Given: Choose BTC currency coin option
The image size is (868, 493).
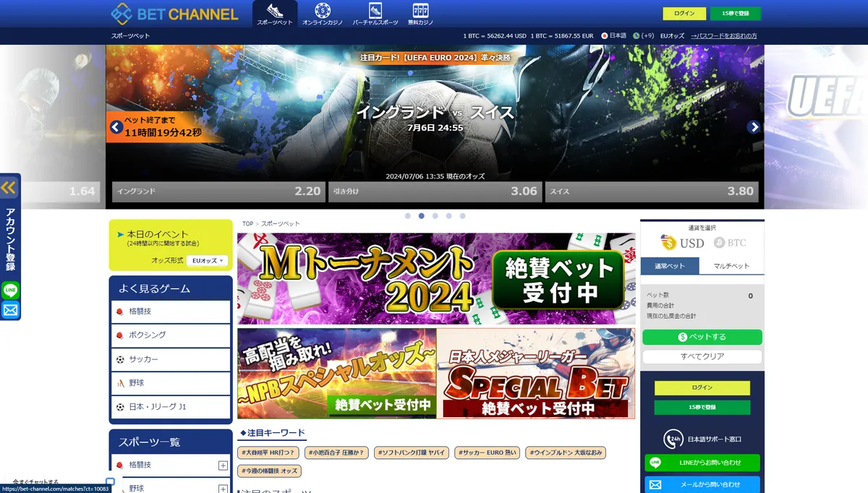Looking at the screenshot, I should tap(730, 243).
